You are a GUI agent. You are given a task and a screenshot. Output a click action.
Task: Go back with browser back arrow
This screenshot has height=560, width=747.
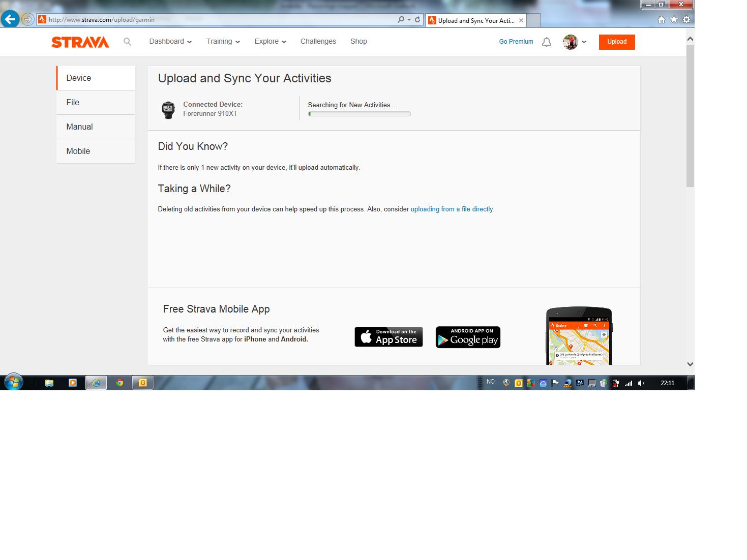tap(10, 19)
